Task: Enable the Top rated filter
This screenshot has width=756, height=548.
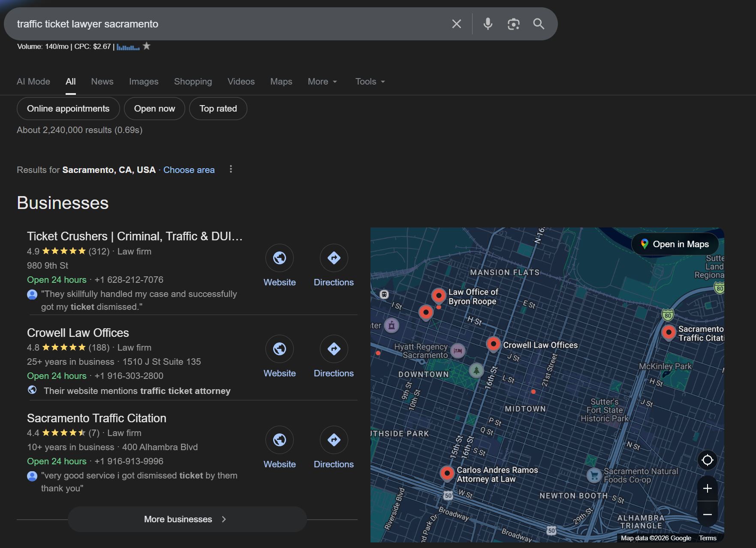Action: pos(218,108)
